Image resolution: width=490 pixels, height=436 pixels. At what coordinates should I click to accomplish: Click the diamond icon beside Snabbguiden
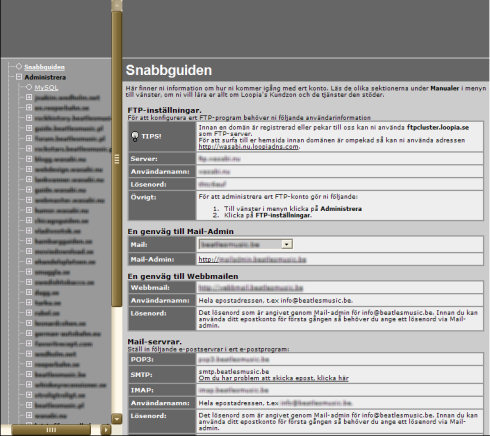click(x=19, y=67)
